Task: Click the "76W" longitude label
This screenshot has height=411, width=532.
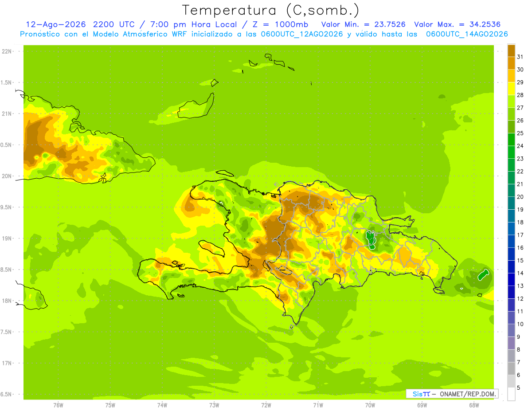Action: coord(58,405)
